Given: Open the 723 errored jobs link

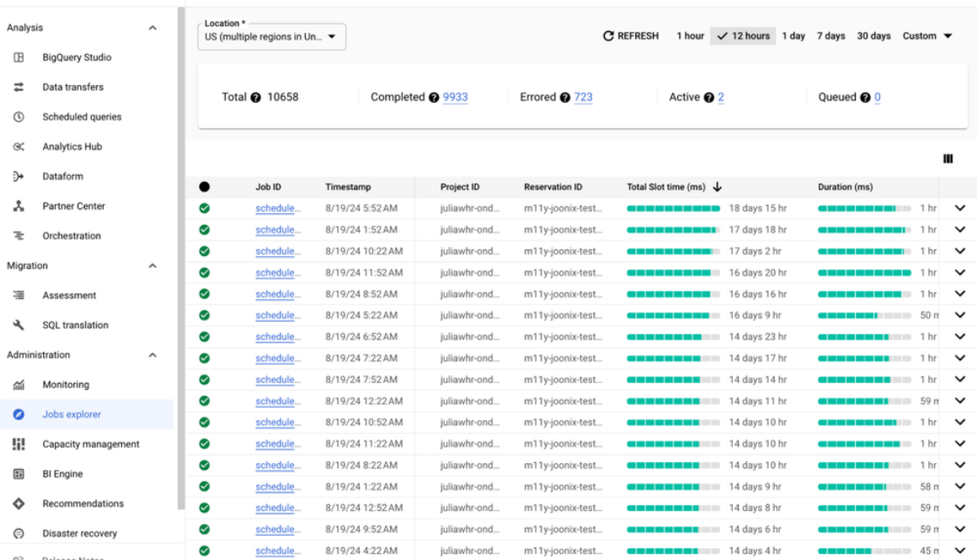Looking at the screenshot, I should (x=583, y=98).
